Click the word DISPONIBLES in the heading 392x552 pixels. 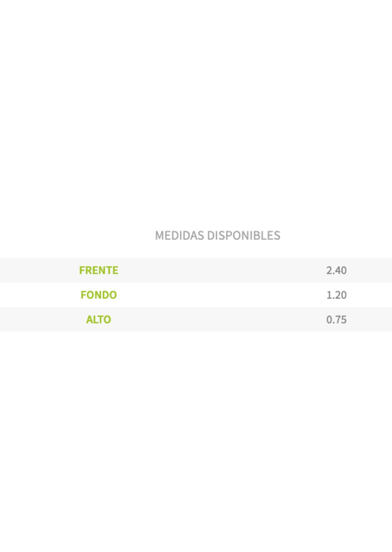click(244, 235)
